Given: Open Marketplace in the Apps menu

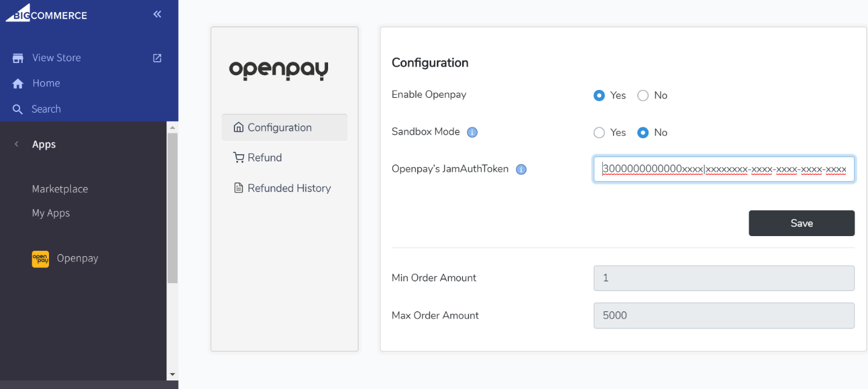Looking at the screenshot, I should coord(60,189).
